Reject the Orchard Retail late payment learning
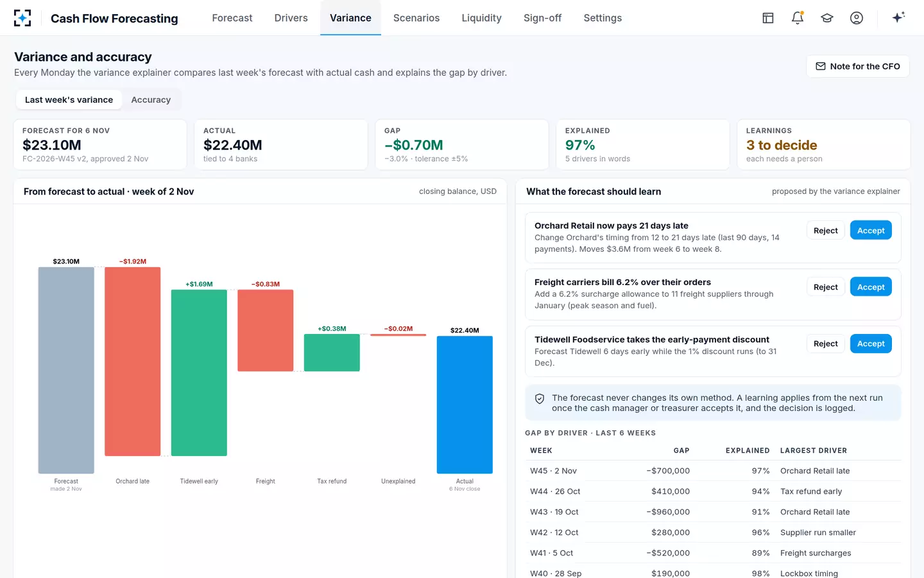Viewport: 924px width, 578px height. coord(826,231)
